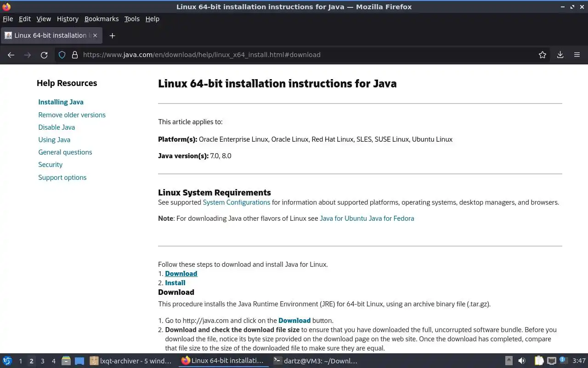Open a new browser tab
The width and height of the screenshot is (588, 368).
tap(112, 35)
